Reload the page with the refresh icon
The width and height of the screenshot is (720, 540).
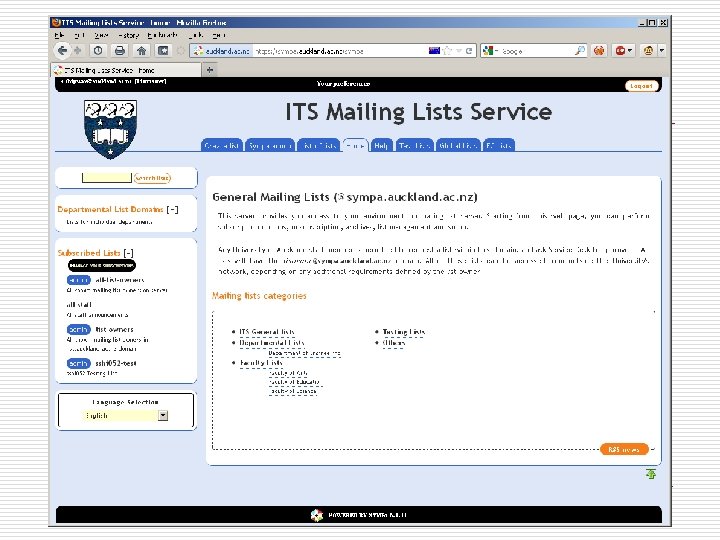469,51
